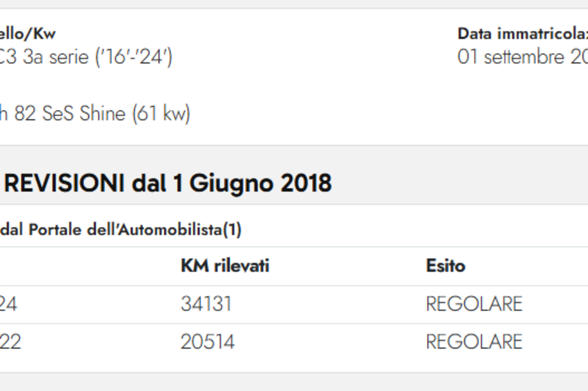Image resolution: width=588 pixels, height=391 pixels.
Task: Click the date cell ending in 22
Action: [x=10, y=342]
